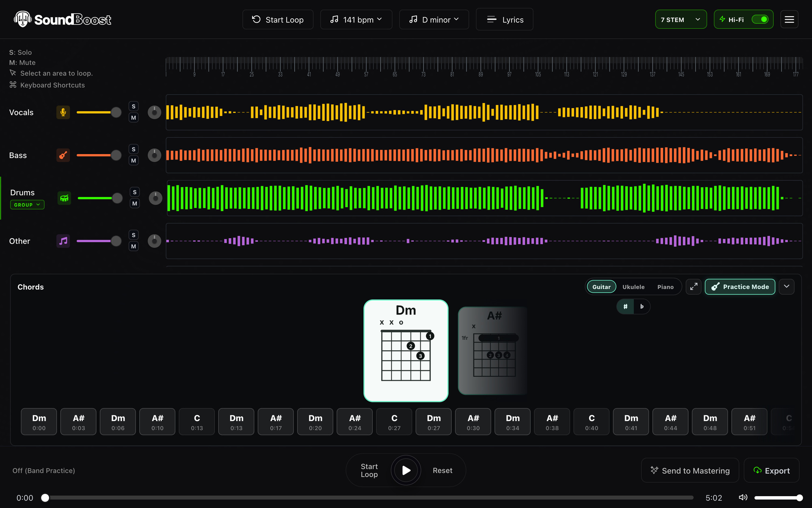Solo the Other track
Image resolution: width=812 pixels, height=508 pixels.
(134, 235)
